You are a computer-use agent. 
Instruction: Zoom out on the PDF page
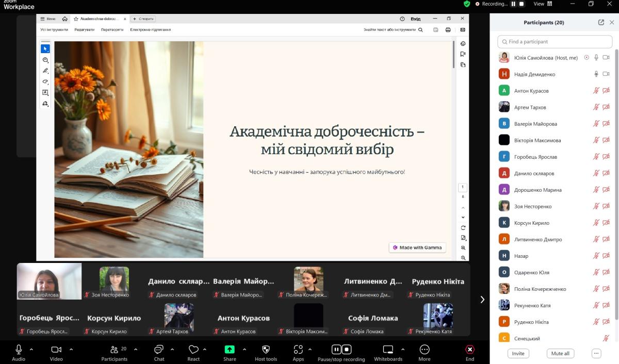pyautogui.click(x=463, y=257)
